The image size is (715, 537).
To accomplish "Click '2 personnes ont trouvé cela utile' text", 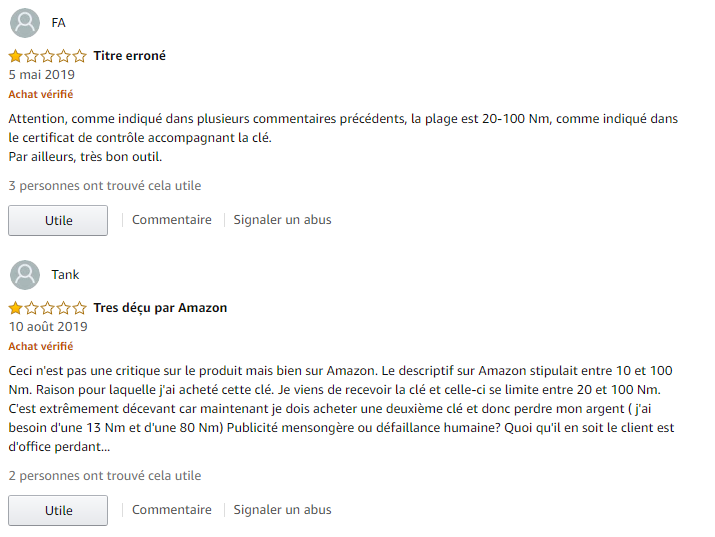I will 105,476.
